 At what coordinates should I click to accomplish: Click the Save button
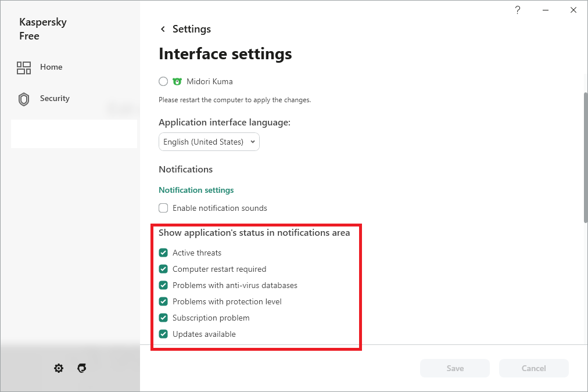pyautogui.click(x=455, y=368)
